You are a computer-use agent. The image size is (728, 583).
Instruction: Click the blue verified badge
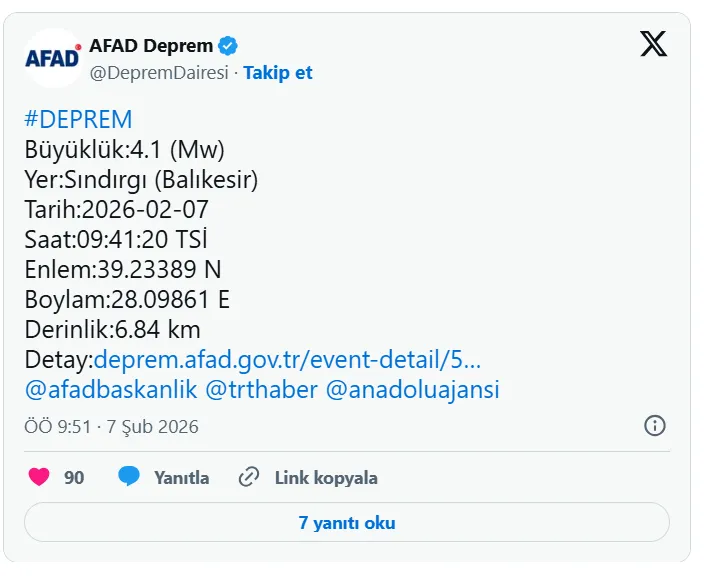tap(229, 46)
